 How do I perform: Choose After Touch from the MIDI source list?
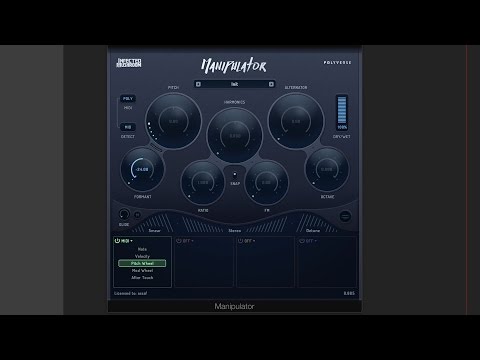142,278
